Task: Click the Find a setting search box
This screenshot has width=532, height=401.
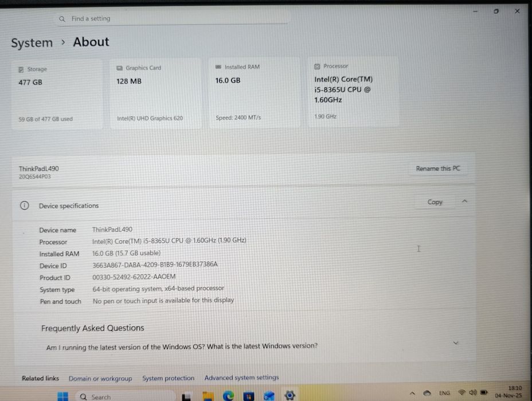Action: click(173, 19)
